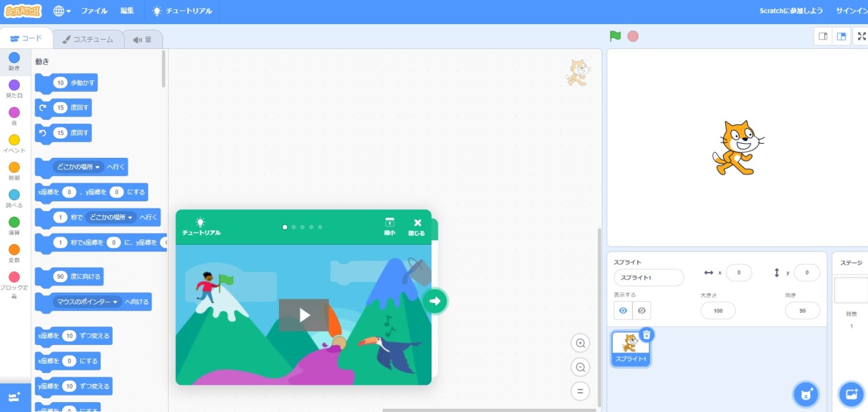Zoom into the code workspace
The image size is (868, 412).
(580, 343)
